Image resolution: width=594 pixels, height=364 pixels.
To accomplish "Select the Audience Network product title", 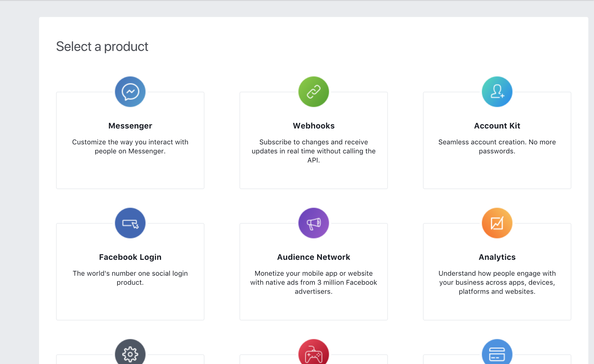I will click(314, 257).
